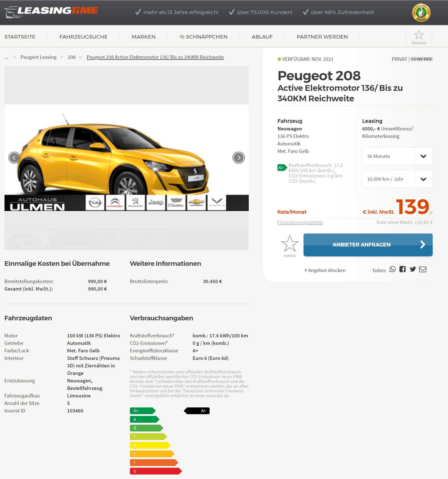Open ABLAUF menu item
The width and height of the screenshot is (448, 479).
click(x=262, y=37)
